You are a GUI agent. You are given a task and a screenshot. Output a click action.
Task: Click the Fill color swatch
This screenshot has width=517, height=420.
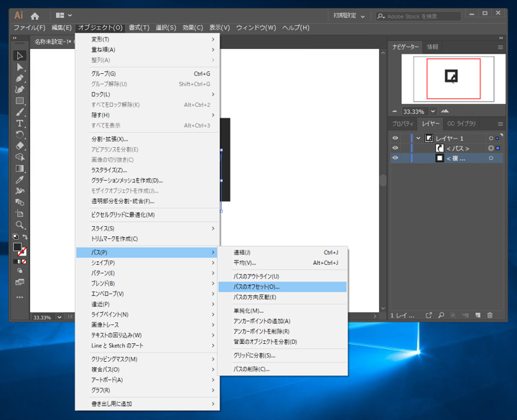(x=17, y=247)
